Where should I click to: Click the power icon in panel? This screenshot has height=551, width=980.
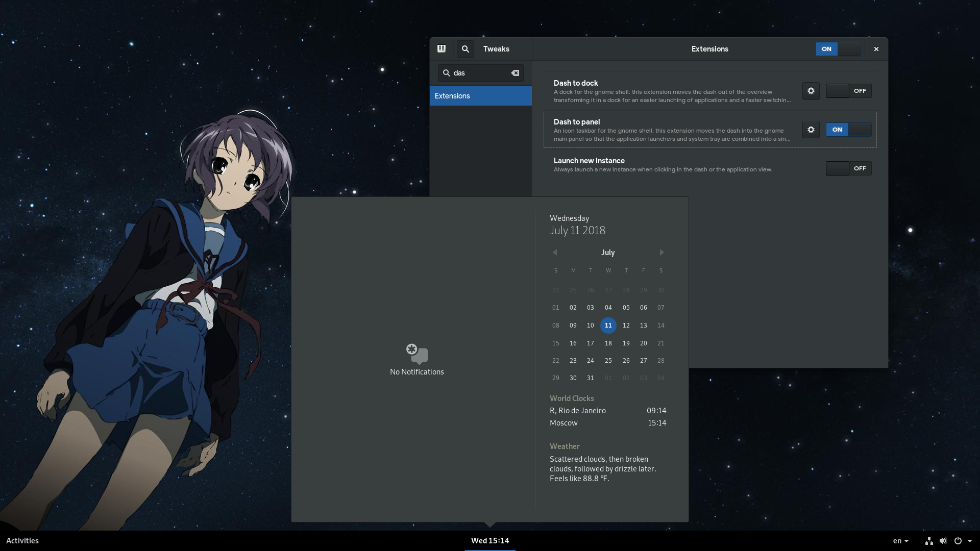pyautogui.click(x=958, y=541)
